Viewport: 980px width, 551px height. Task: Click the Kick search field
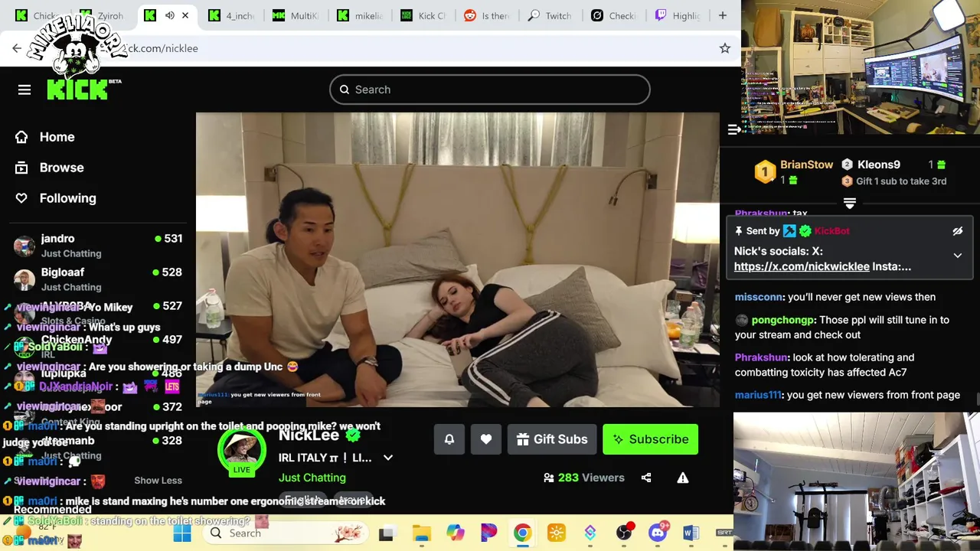point(490,90)
